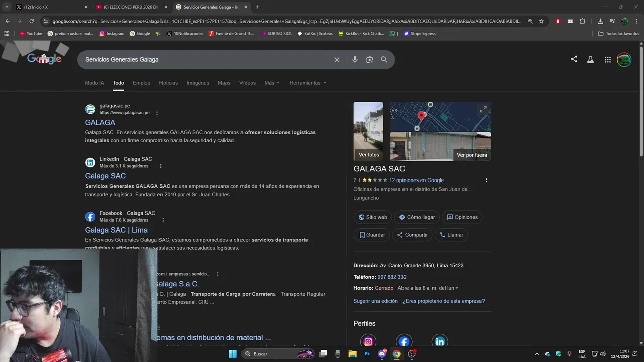644x362 pixels.
Task: Open more options for the LinkedIn result
Action: coord(160,166)
